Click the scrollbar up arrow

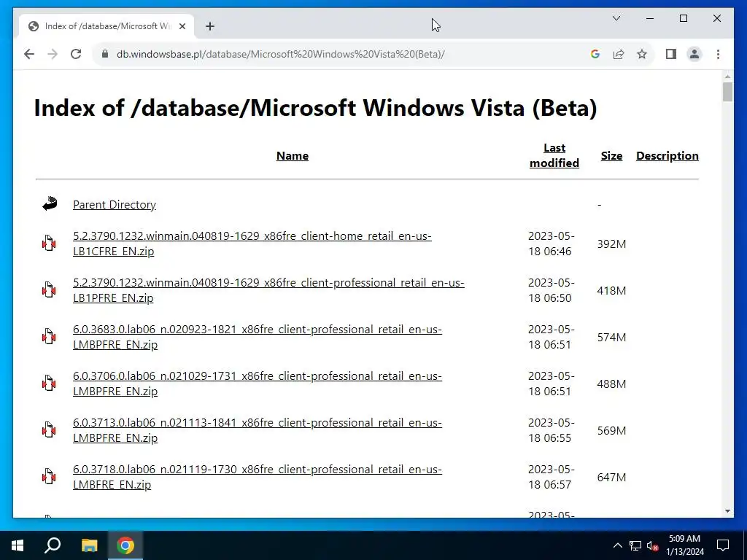pos(727,76)
